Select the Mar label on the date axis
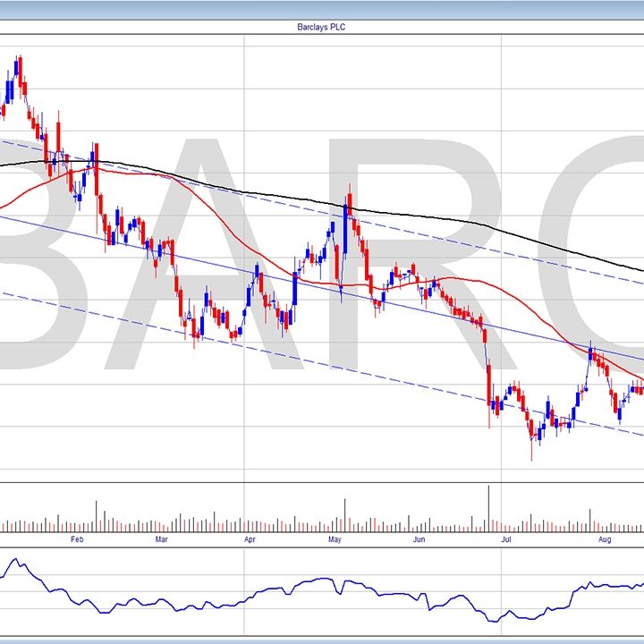This screenshot has width=644, height=644. point(162,539)
